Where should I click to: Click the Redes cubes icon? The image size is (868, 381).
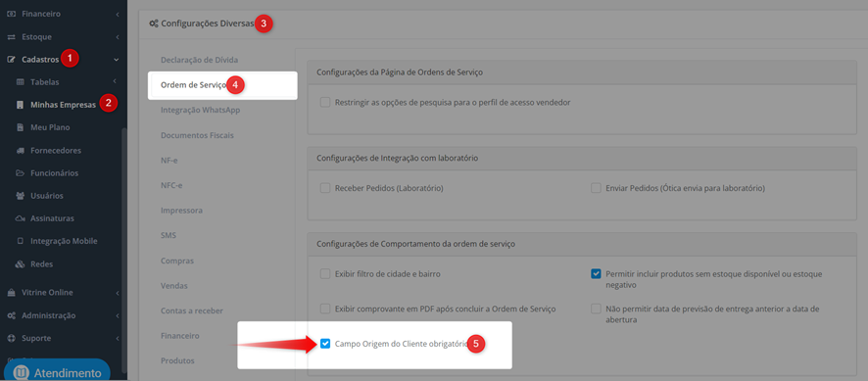point(20,264)
